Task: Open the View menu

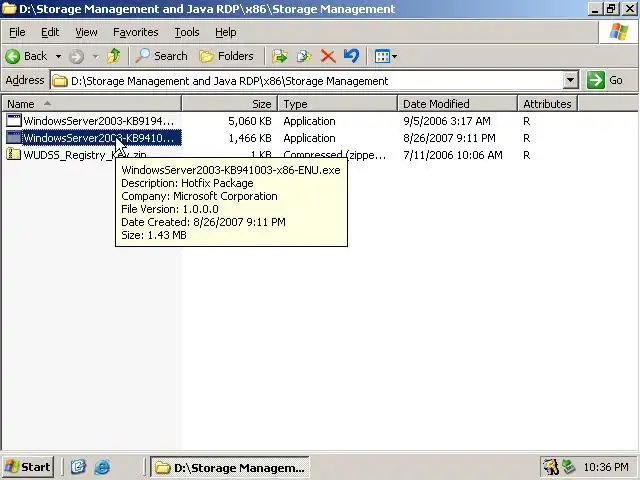Action: [x=86, y=32]
